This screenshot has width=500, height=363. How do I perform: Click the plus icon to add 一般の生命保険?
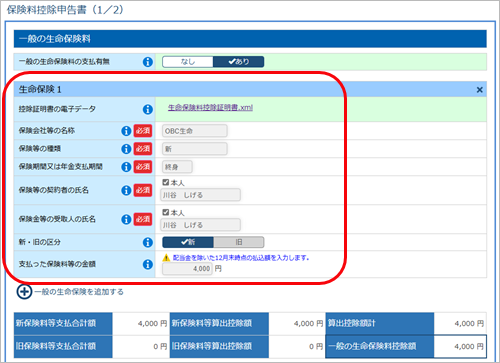coord(24,292)
